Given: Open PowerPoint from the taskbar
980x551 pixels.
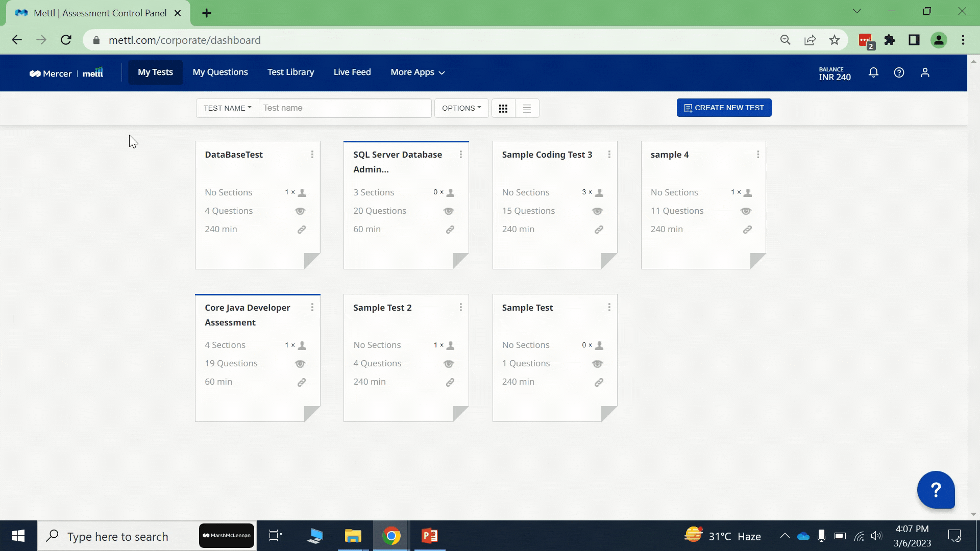Looking at the screenshot, I should [430, 536].
